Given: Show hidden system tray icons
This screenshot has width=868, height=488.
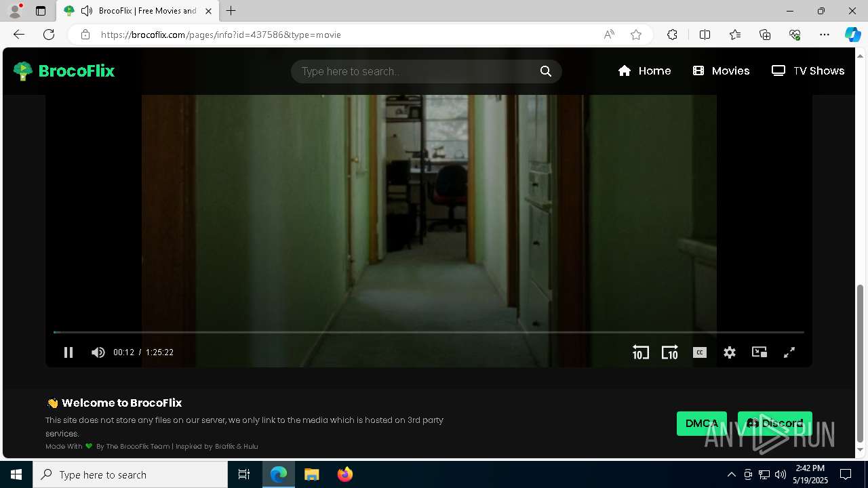Looking at the screenshot, I should tap(731, 474).
